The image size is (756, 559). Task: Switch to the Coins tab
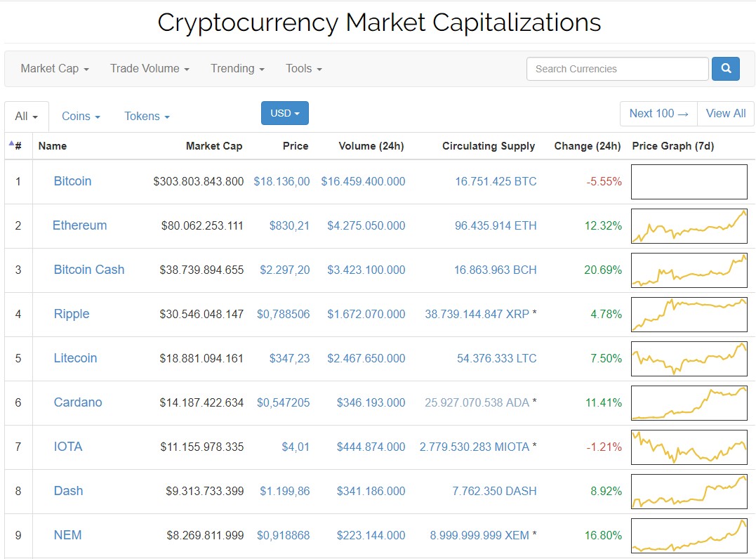[x=81, y=117]
